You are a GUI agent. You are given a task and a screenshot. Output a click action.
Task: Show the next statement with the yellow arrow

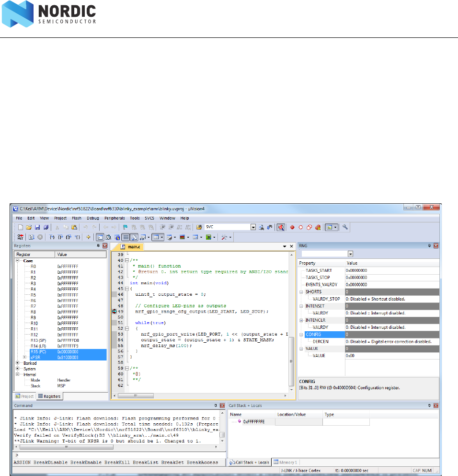tap(88, 237)
